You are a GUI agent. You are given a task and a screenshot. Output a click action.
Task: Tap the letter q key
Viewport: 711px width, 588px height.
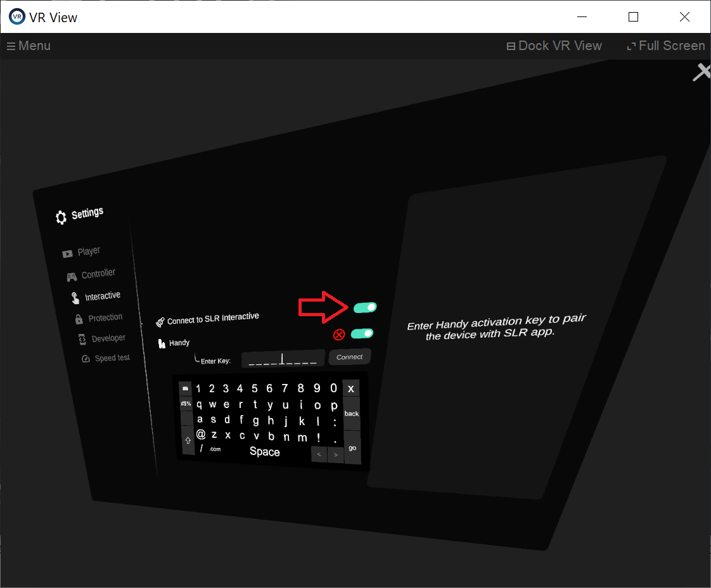click(200, 404)
